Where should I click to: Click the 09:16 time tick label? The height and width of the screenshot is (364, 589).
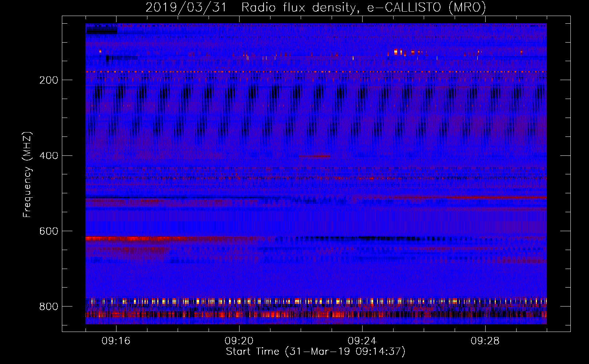click(x=116, y=341)
